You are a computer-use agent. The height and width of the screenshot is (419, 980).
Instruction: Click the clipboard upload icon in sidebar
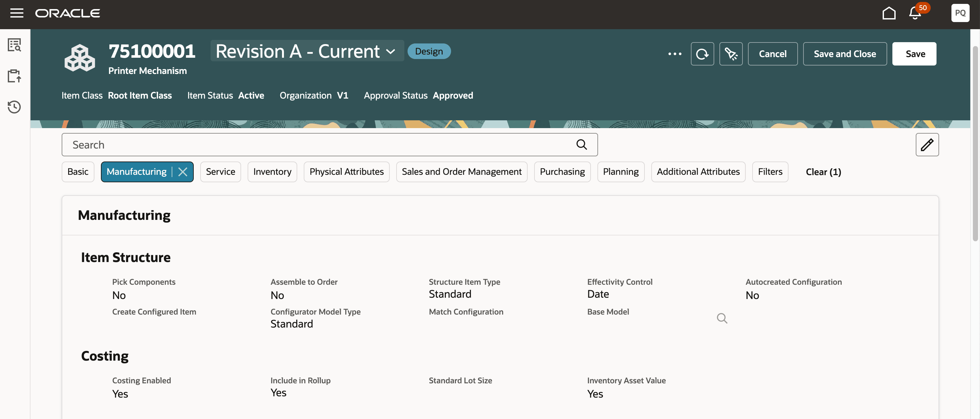14,76
